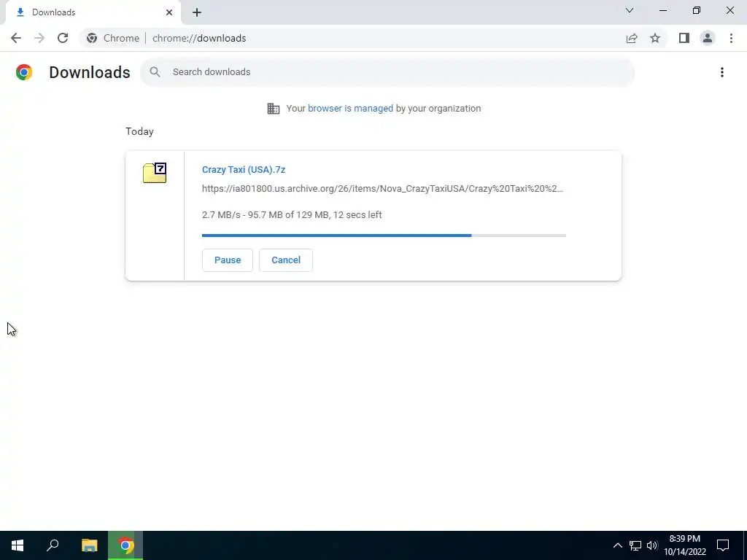Click the Chrome taskbar icon
747x560 pixels.
click(x=125, y=545)
